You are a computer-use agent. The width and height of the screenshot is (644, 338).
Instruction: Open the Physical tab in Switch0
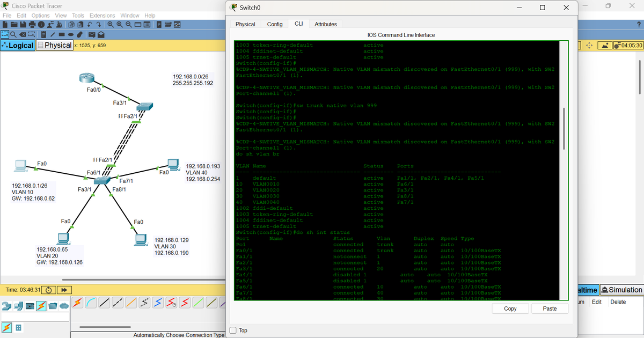[245, 24]
